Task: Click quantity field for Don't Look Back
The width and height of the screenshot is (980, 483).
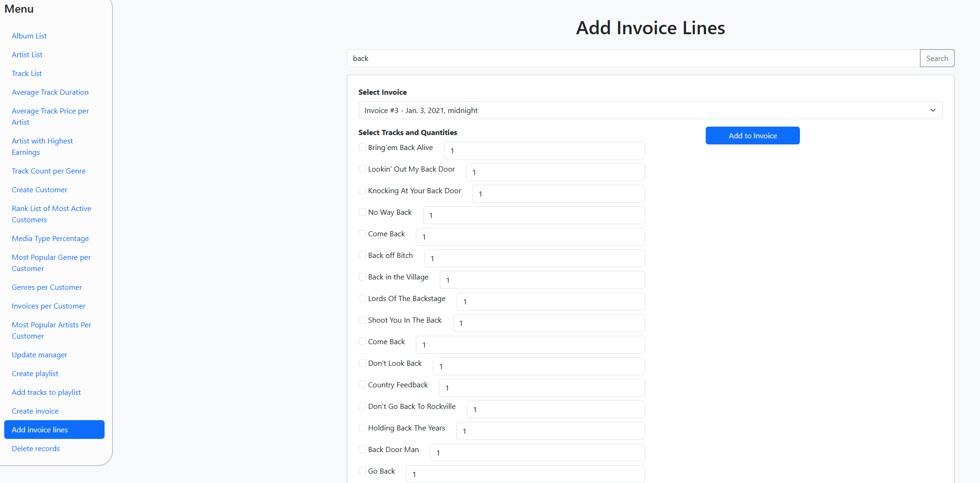Action: pos(538,366)
